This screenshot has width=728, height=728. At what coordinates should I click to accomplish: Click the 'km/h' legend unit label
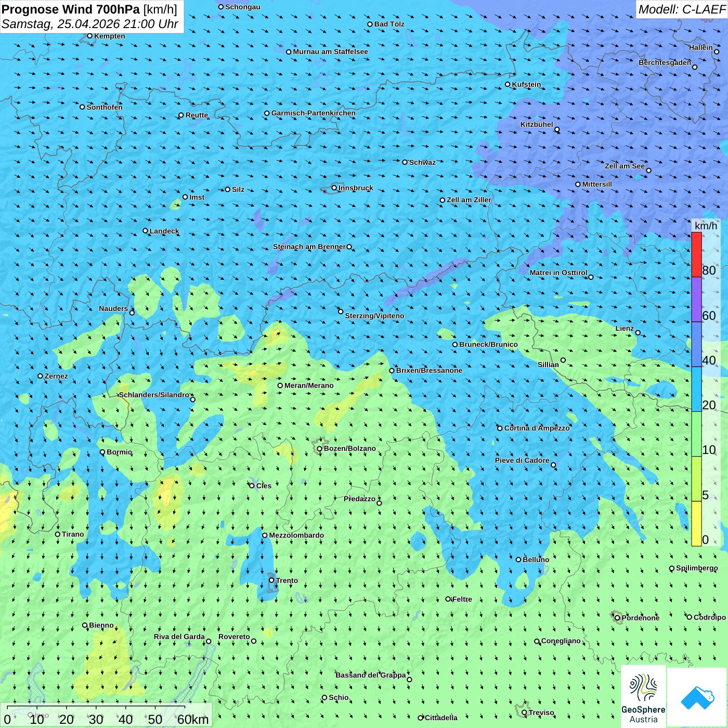(x=706, y=226)
